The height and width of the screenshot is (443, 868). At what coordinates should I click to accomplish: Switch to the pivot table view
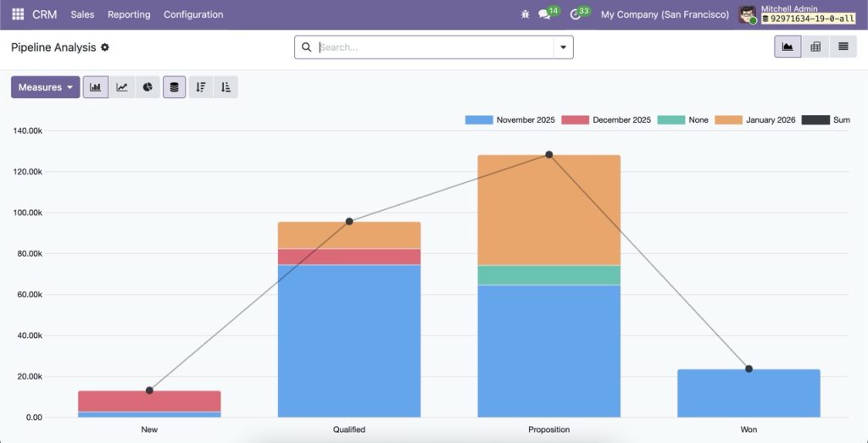(x=815, y=47)
